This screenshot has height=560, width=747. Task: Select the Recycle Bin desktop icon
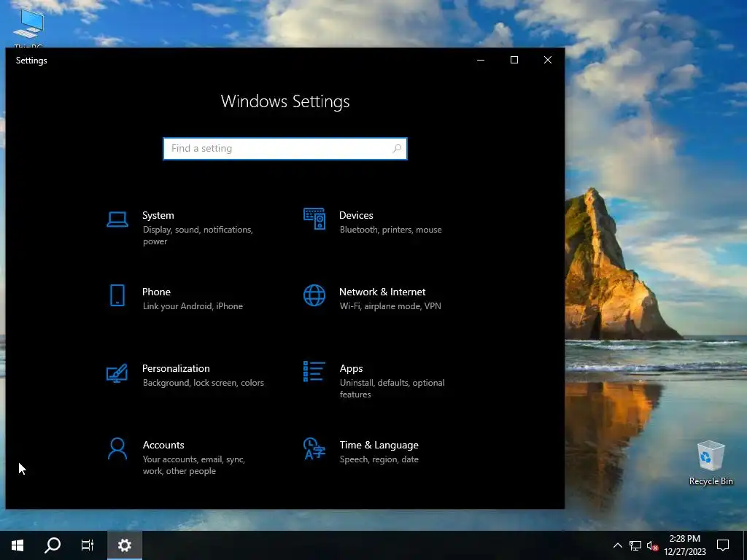point(711,462)
